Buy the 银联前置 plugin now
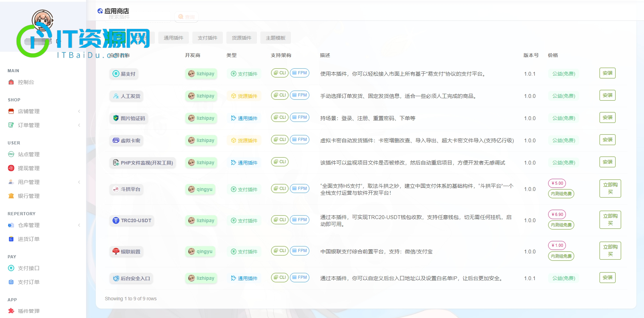 click(610, 251)
